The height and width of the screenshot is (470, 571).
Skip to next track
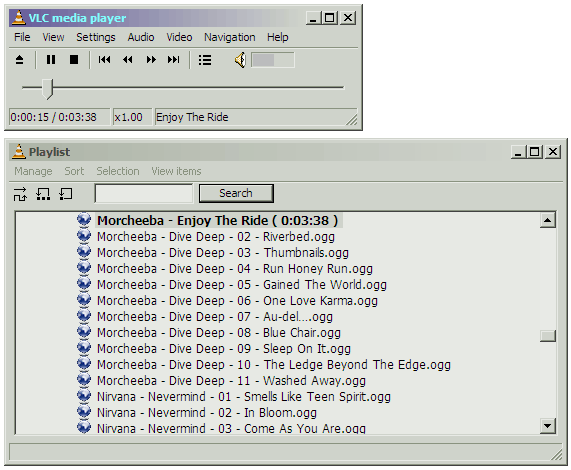click(x=174, y=59)
